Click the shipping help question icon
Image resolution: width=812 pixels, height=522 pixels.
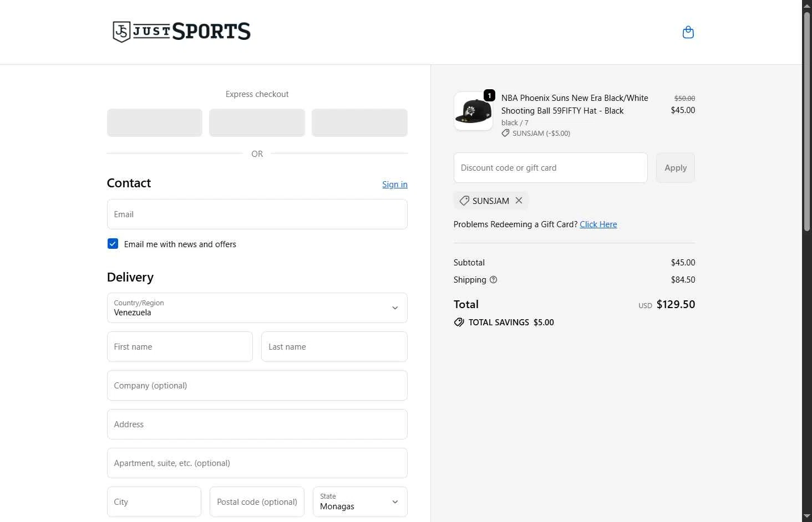click(x=493, y=280)
